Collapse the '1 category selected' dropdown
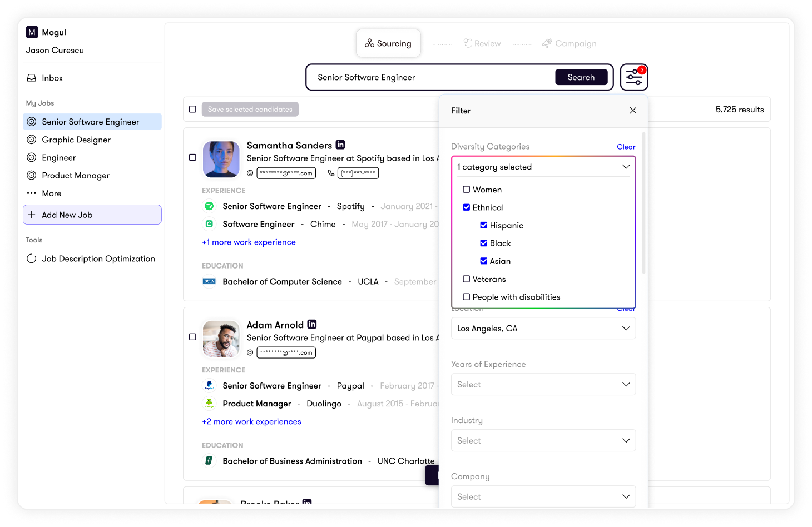This screenshot has width=812, height=527. click(x=543, y=167)
